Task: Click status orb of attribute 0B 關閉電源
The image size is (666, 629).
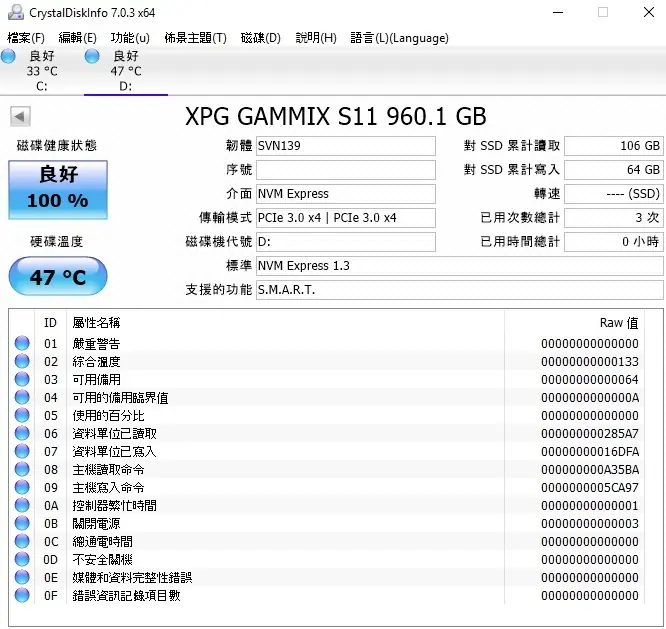Action: click(x=22, y=523)
